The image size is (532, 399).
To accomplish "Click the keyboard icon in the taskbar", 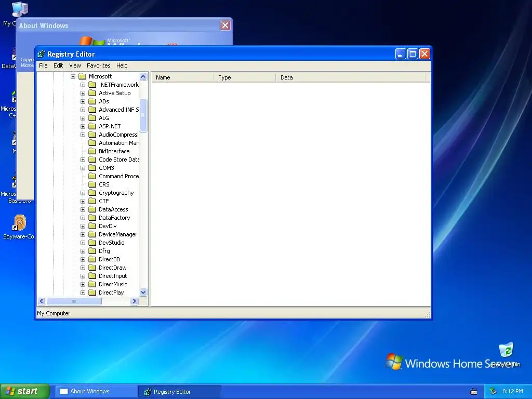I will [474, 392].
